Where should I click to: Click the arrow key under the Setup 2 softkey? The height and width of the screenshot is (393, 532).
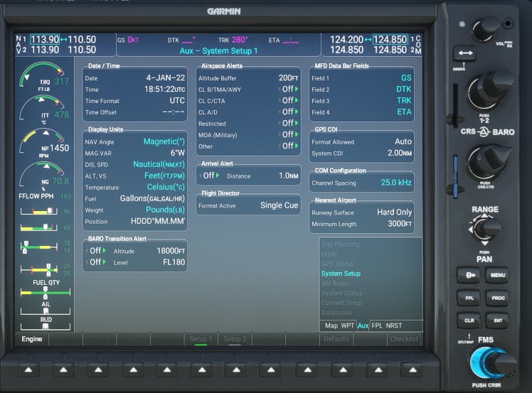[236, 370]
